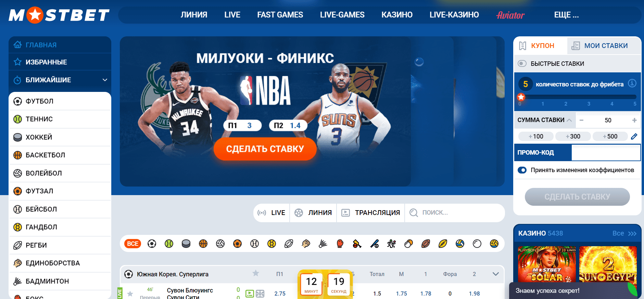Select the ВСЕ sports filter
This screenshot has width=644, height=299.
[x=132, y=244]
